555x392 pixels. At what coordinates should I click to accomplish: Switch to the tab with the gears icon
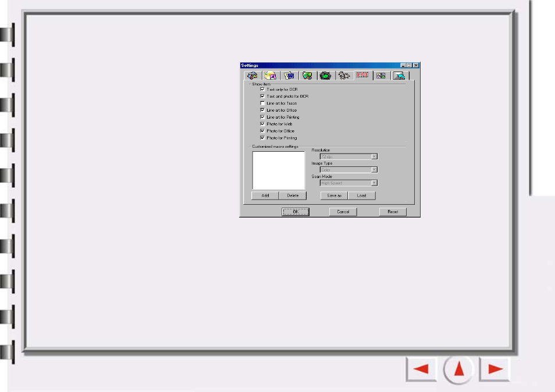coord(344,76)
